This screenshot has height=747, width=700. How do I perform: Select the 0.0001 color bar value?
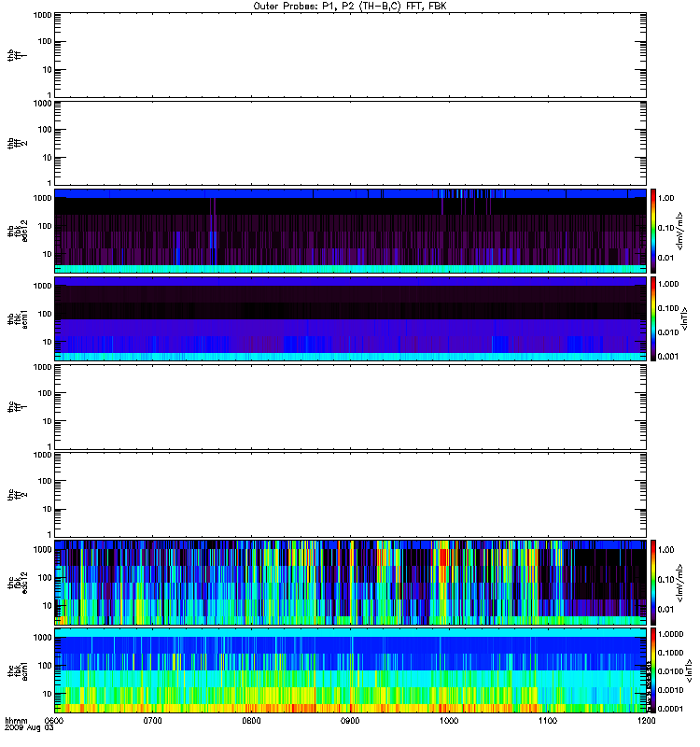670,709
